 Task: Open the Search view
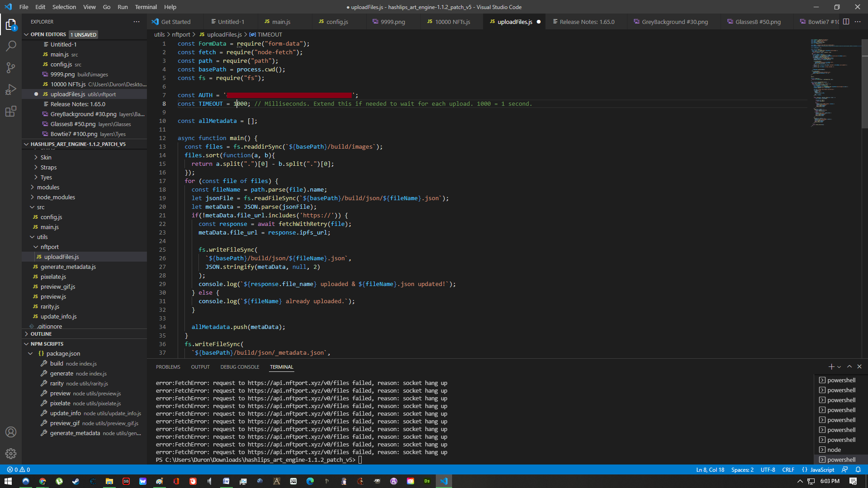coord(11,46)
